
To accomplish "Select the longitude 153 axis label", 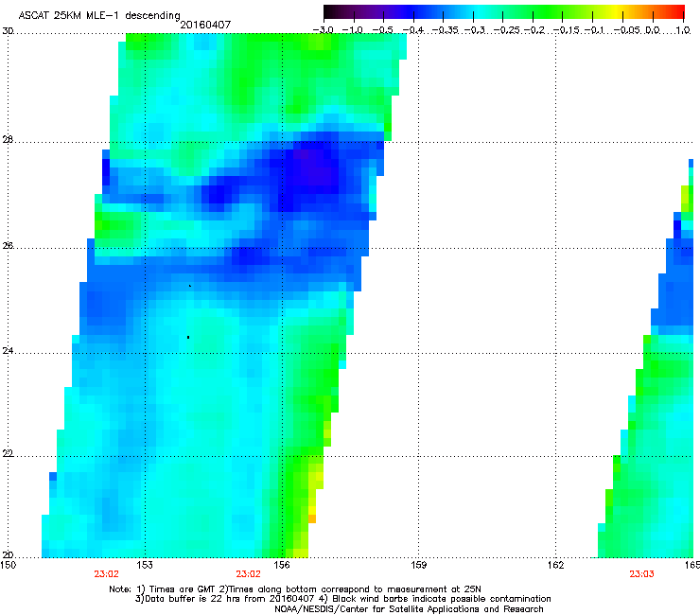I will tap(144, 565).
